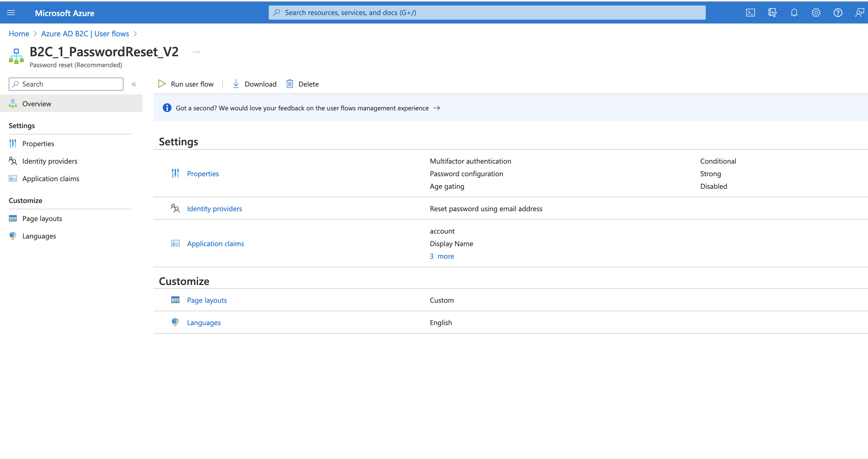Click the Download arrow icon

coord(236,84)
